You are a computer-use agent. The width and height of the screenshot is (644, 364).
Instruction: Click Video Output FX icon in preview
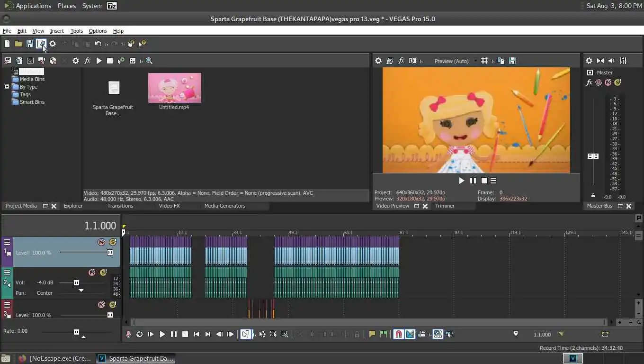point(401,61)
